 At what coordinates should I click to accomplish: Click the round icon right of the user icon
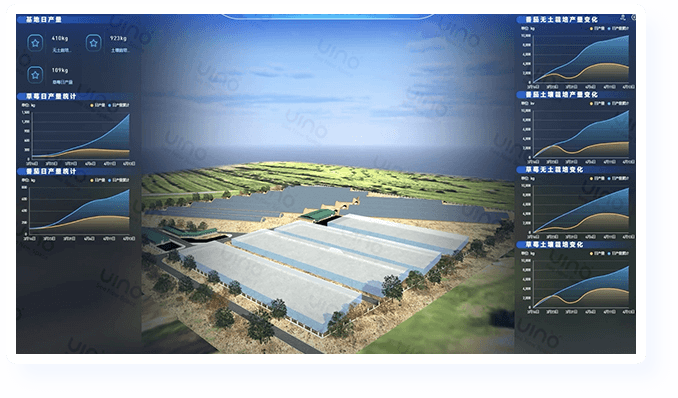(x=633, y=17)
